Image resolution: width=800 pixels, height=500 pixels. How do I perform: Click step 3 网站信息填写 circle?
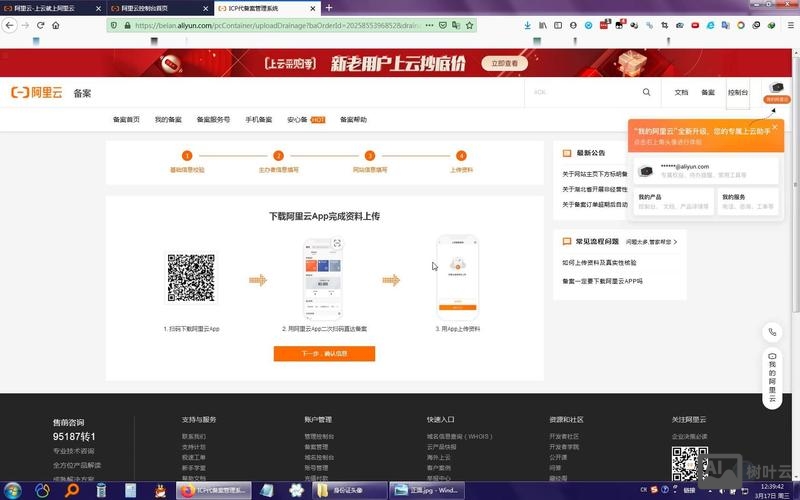pyautogui.click(x=370, y=156)
